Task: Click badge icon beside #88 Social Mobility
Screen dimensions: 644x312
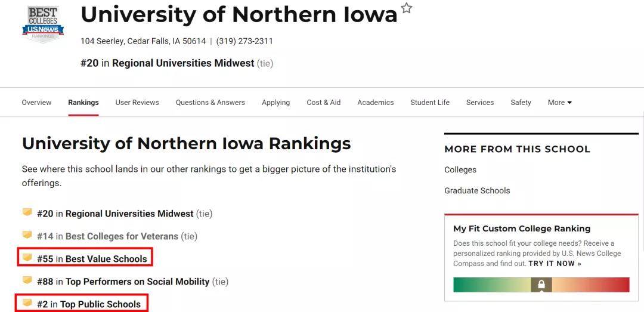Action: pyautogui.click(x=27, y=280)
